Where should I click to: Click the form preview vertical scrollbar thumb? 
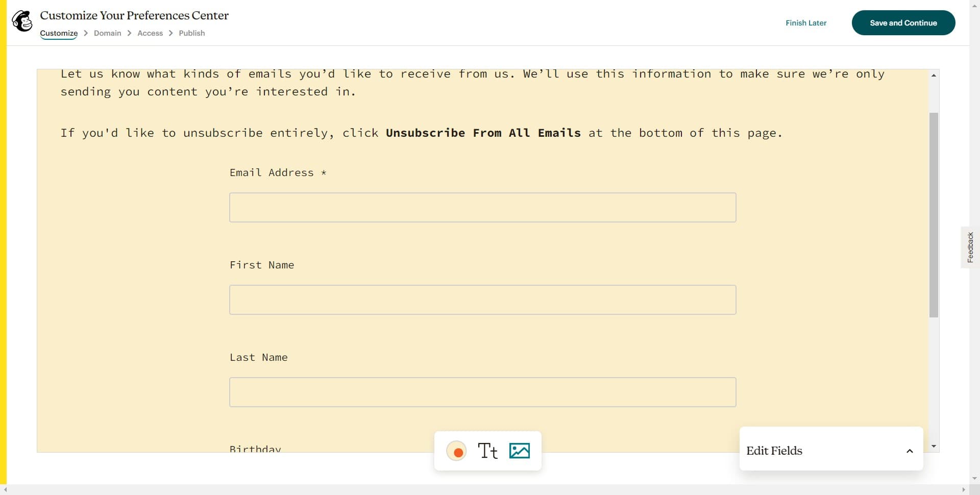[934, 214]
